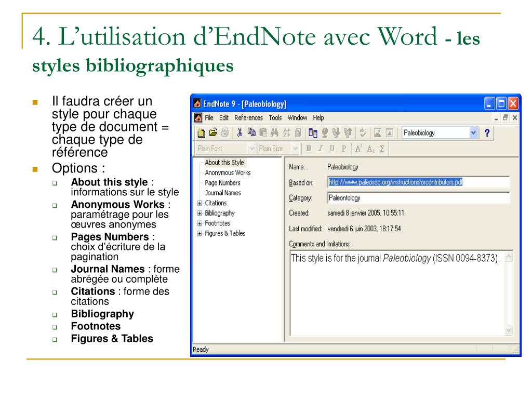Expand the Footnotes tree node
The image size is (532, 399).
[199, 223]
